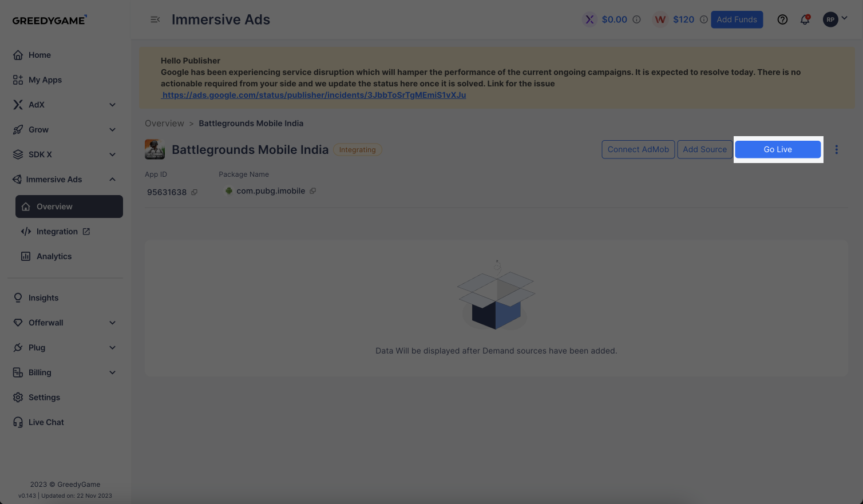Open the Google ads status incident link
The height and width of the screenshot is (504, 863).
[x=314, y=95]
